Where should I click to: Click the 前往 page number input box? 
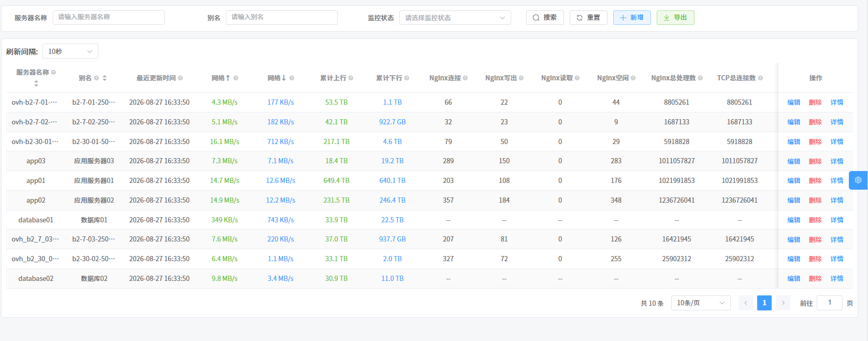click(x=829, y=303)
